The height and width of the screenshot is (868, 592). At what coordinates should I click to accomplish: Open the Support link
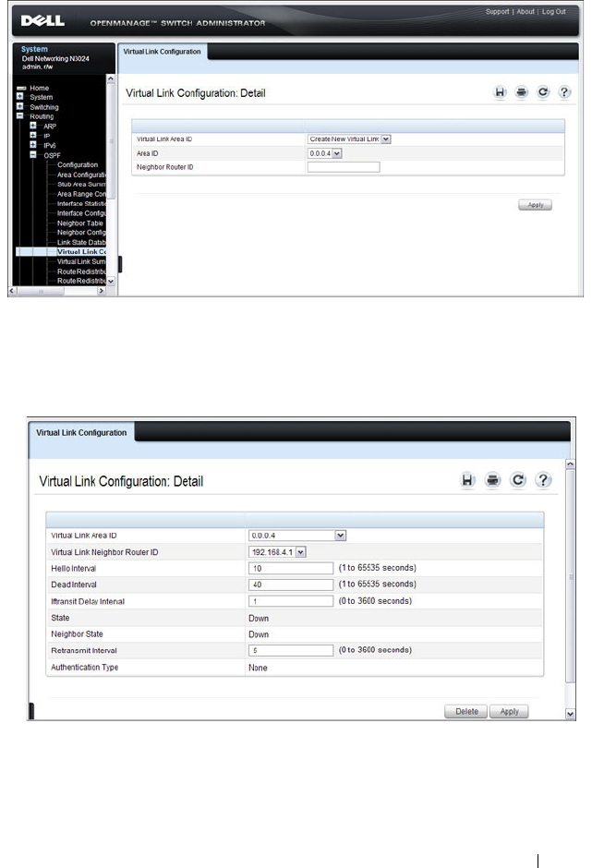click(497, 12)
